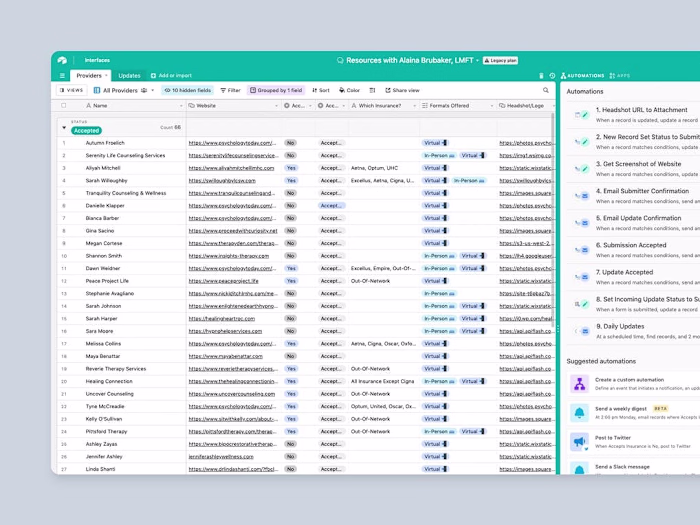Click the Legacy plan badge
The height and width of the screenshot is (525, 700).
pyautogui.click(x=500, y=60)
